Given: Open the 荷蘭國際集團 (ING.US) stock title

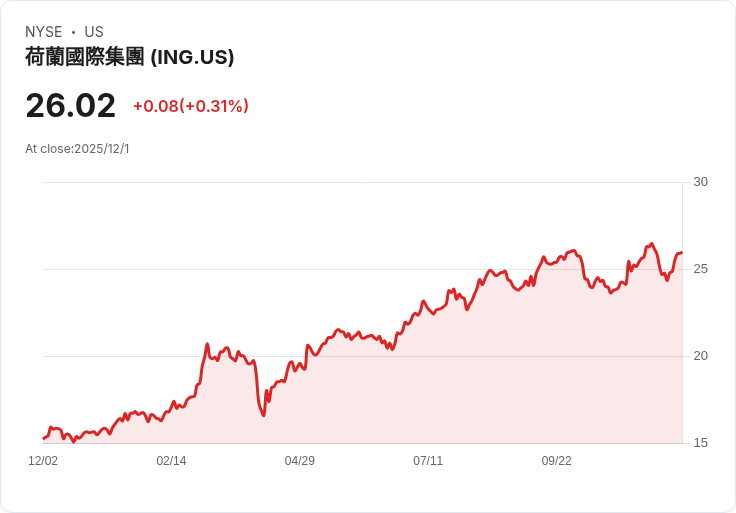Looking at the screenshot, I should click(x=130, y=57).
